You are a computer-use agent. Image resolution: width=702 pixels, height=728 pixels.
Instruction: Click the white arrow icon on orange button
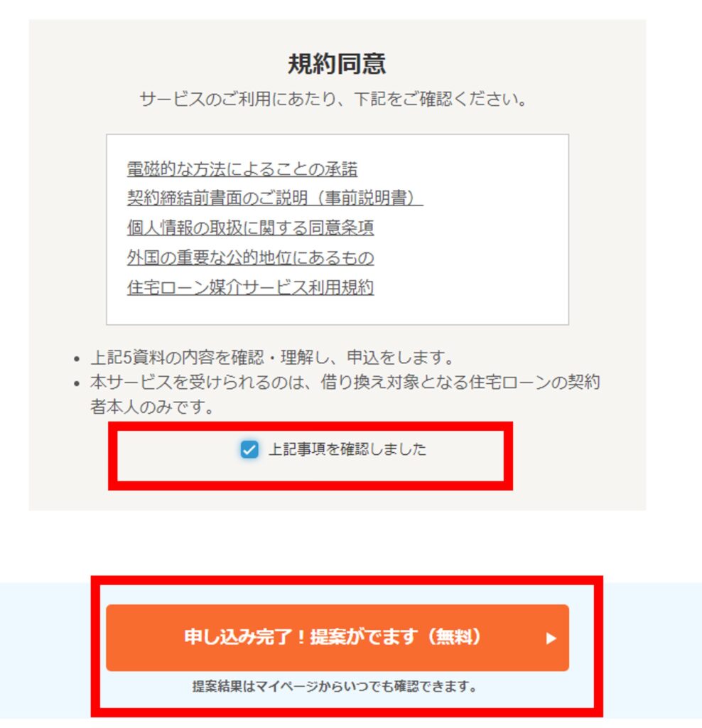coord(551,638)
